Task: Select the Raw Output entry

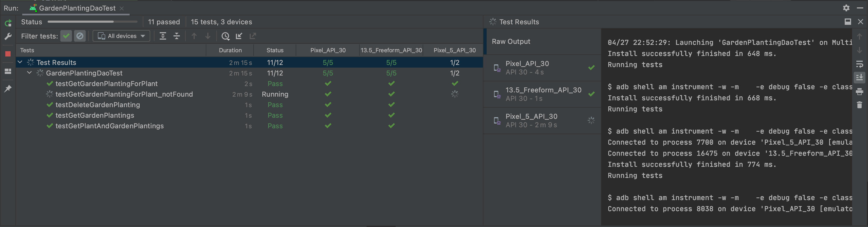Action: point(542,41)
